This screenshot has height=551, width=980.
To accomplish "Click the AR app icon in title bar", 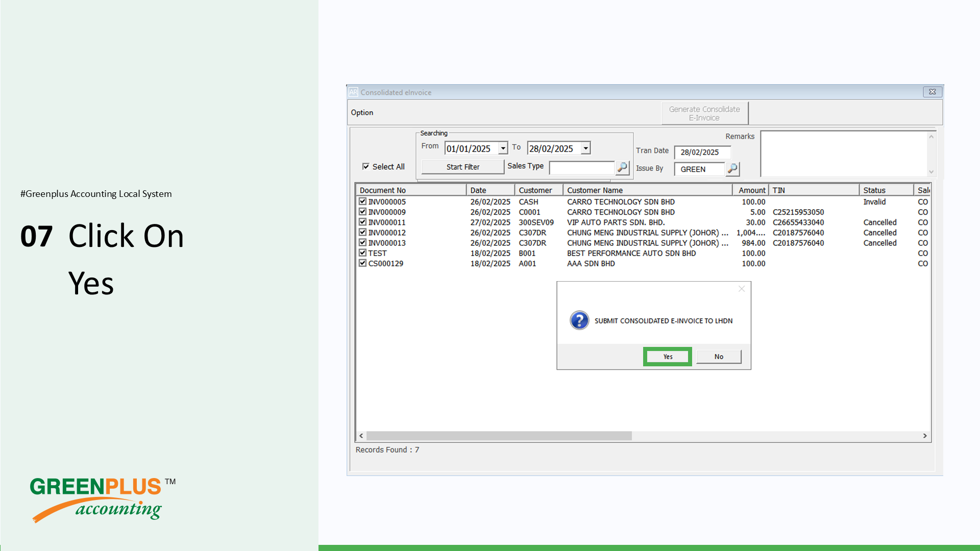I will tap(353, 92).
